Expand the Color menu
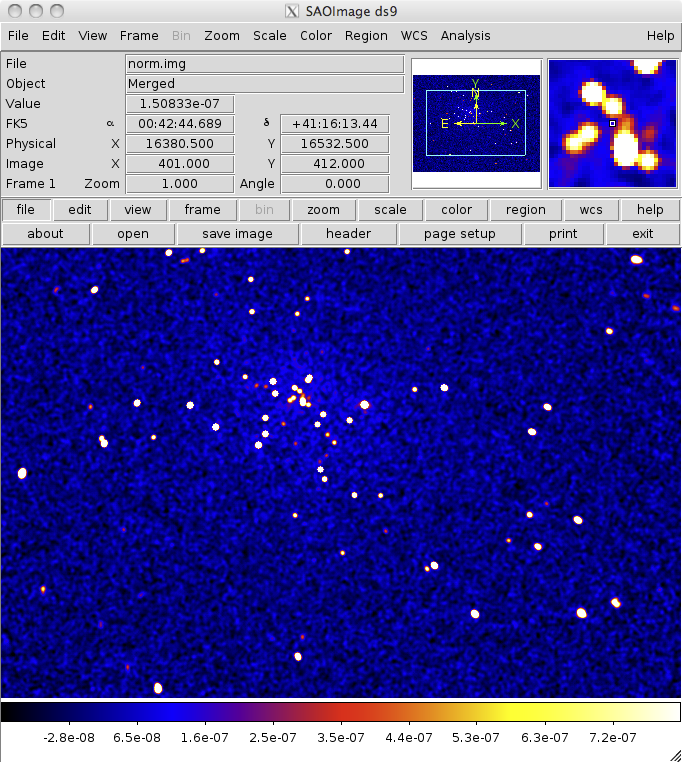The image size is (682, 762). click(x=316, y=35)
